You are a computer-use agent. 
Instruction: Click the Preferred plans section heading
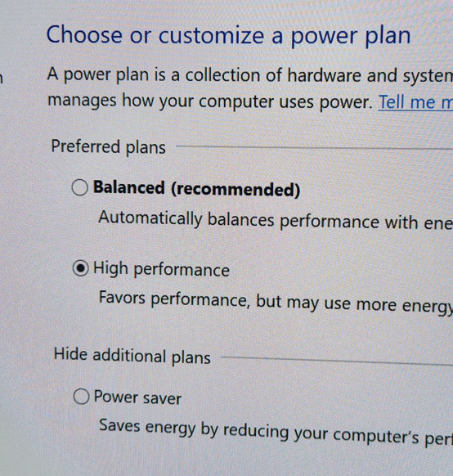point(108,147)
